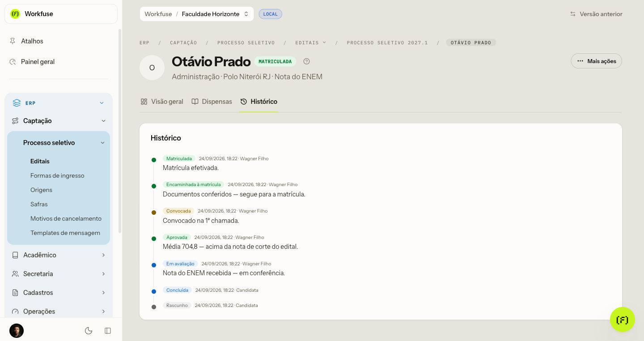Click the Mais ações button
The height and width of the screenshot is (341, 644).
click(x=596, y=61)
